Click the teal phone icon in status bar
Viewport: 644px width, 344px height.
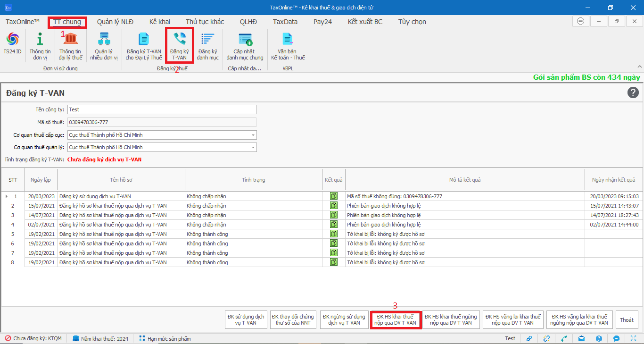(564, 338)
